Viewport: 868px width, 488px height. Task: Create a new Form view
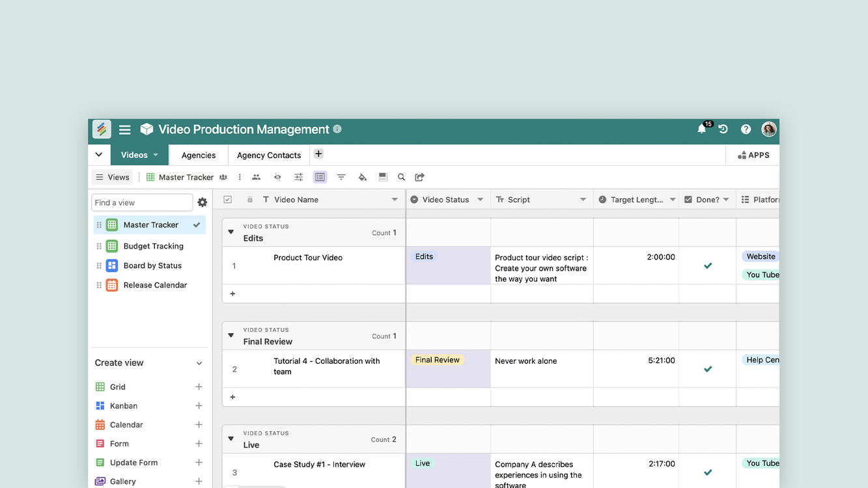tap(199, 443)
